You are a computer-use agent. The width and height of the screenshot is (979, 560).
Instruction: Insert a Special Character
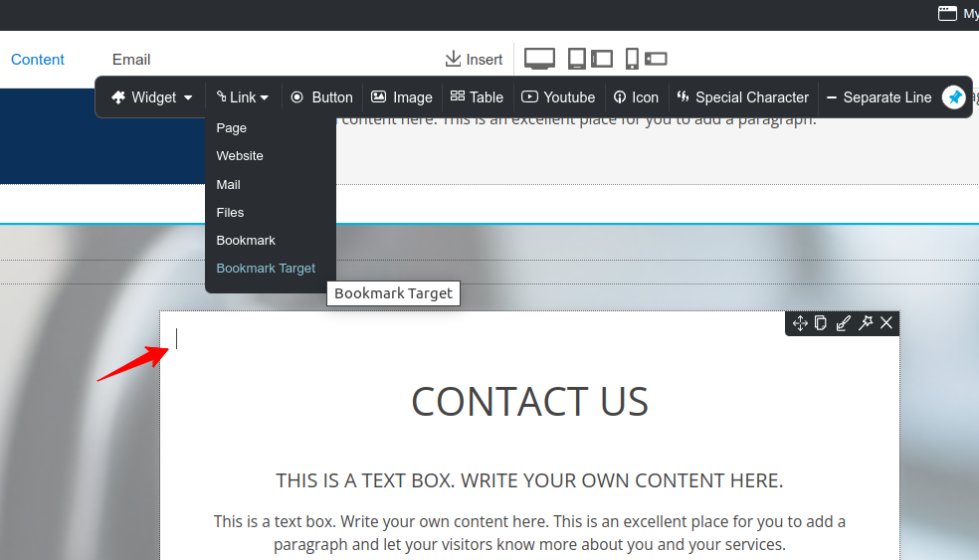(743, 97)
